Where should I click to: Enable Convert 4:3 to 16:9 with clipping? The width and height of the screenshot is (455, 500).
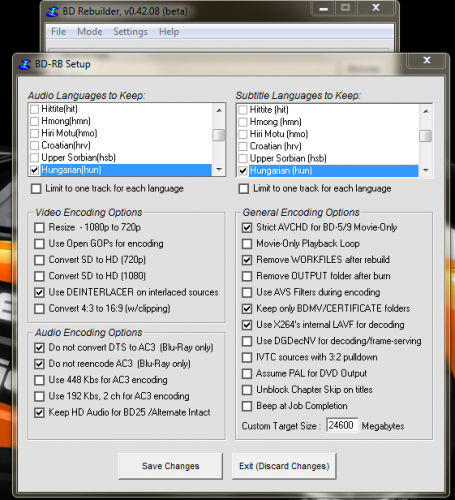(x=39, y=309)
